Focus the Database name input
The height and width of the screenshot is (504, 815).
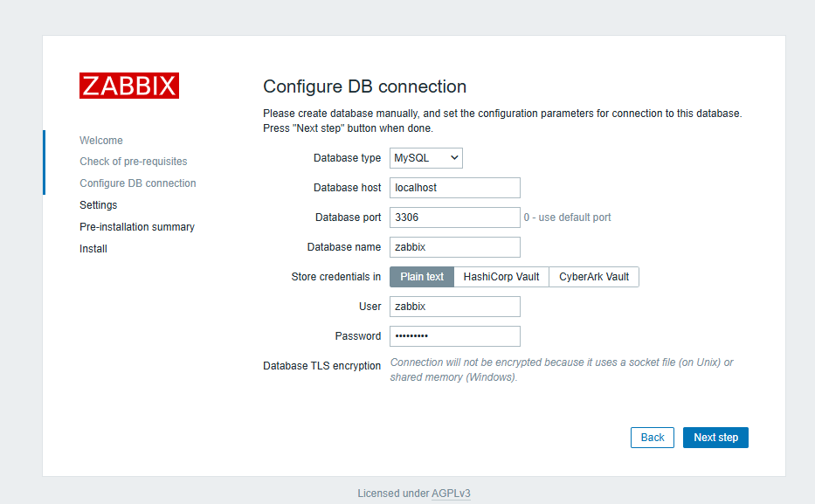454,247
